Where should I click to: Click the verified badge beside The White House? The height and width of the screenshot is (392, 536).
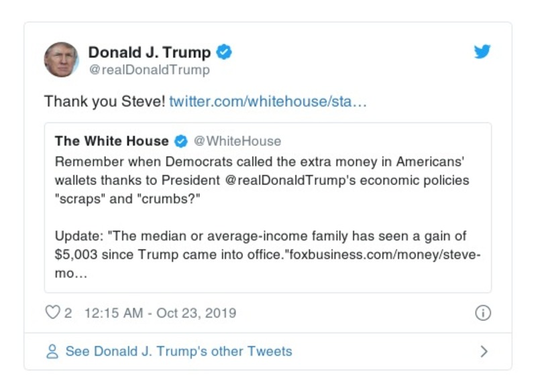(x=180, y=141)
